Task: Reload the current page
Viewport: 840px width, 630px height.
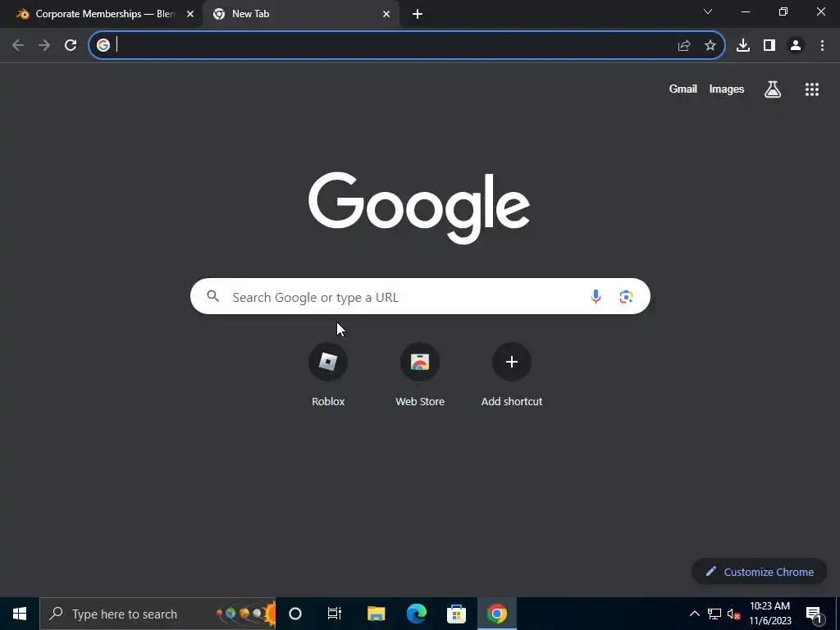Action: tap(71, 46)
